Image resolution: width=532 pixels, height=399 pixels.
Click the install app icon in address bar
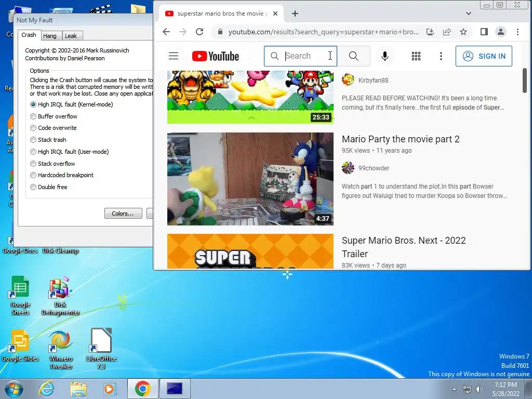coord(430,32)
